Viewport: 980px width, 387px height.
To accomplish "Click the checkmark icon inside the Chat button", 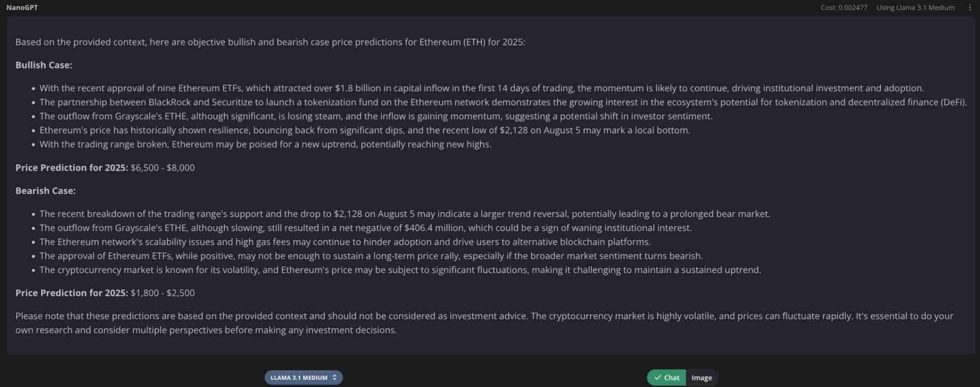I will (658, 377).
